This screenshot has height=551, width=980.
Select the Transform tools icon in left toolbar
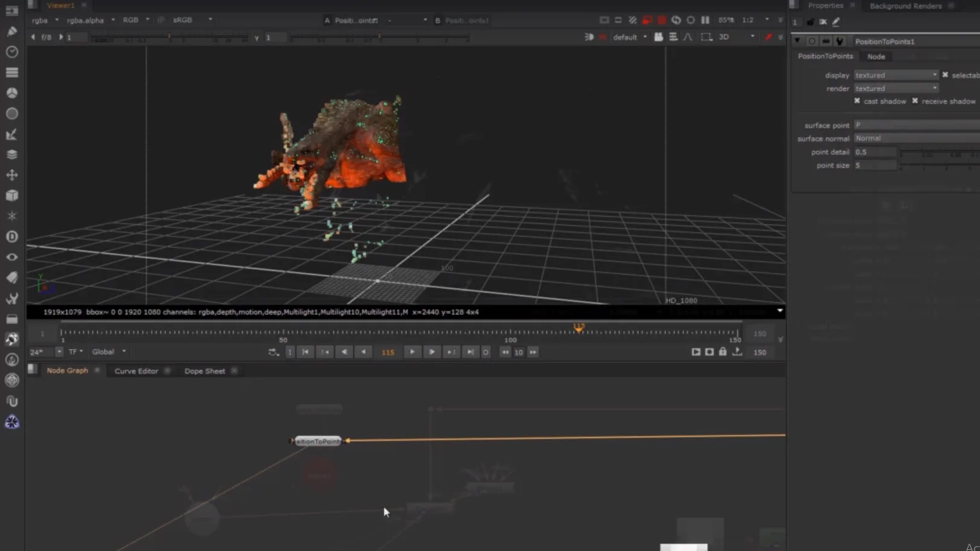(11, 174)
